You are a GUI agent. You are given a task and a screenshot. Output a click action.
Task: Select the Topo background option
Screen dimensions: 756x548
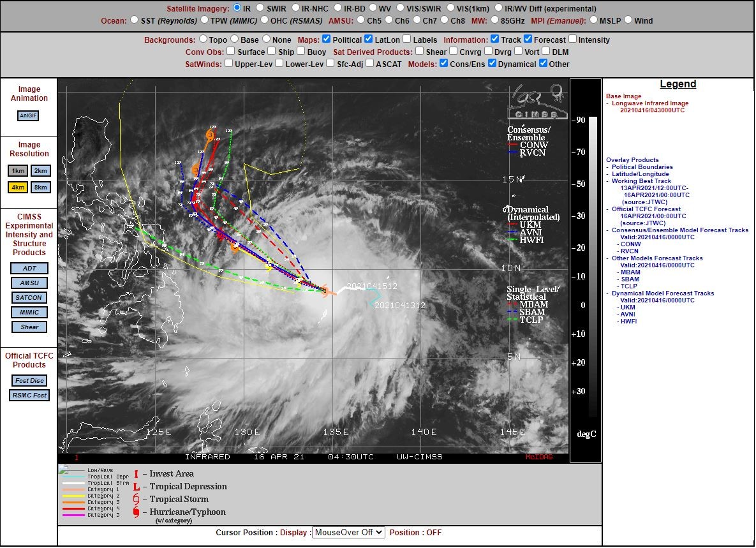(x=203, y=39)
